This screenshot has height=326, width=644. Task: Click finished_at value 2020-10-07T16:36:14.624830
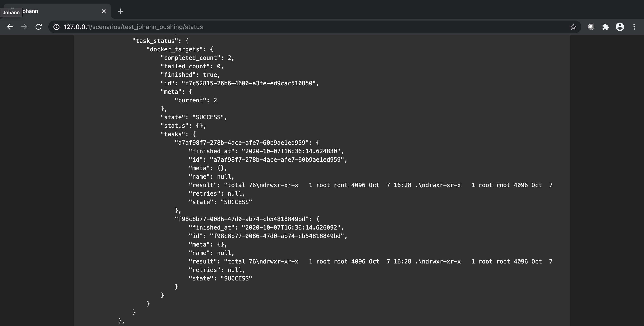point(291,151)
